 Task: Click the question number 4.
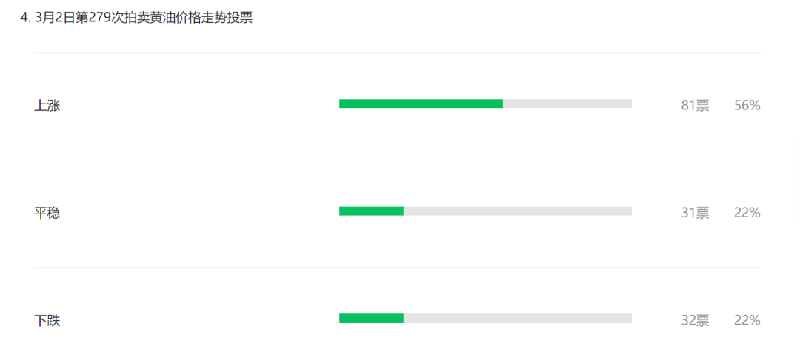23,18
